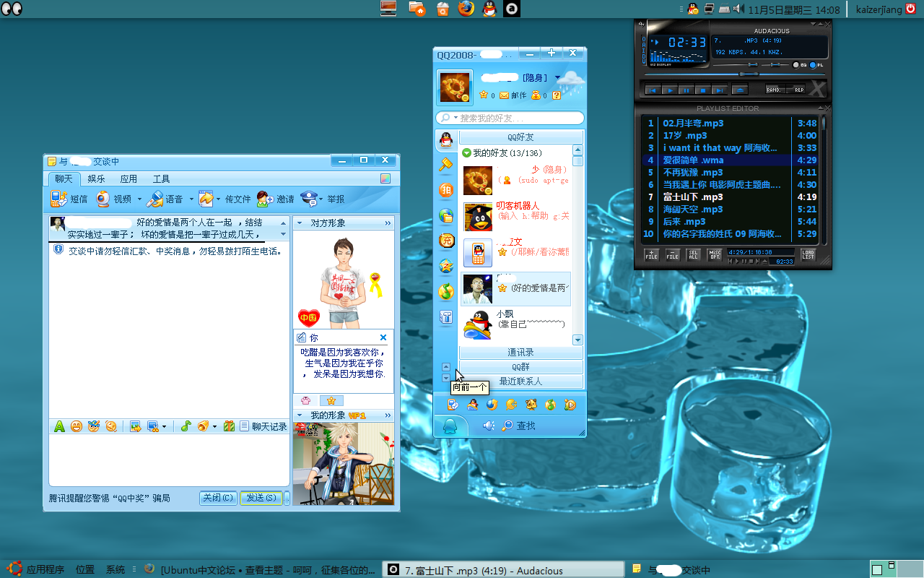Select the shirt tab under the 你 note
Viewport: 924px width, 578px height.
tap(305, 400)
